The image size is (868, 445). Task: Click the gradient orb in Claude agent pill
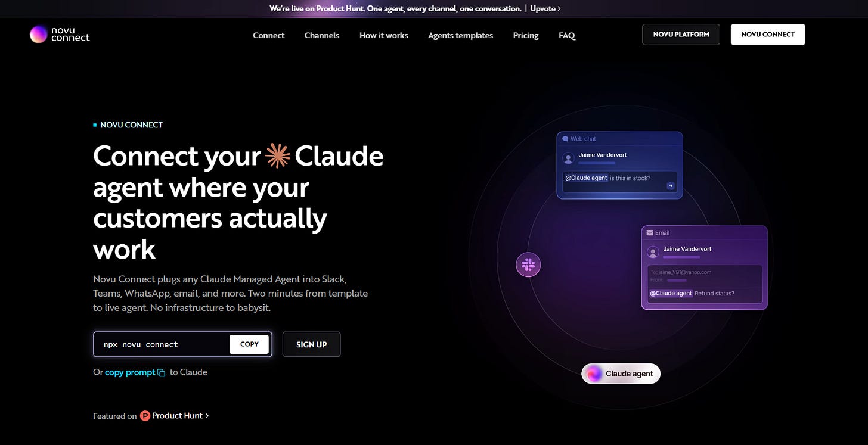(x=594, y=374)
